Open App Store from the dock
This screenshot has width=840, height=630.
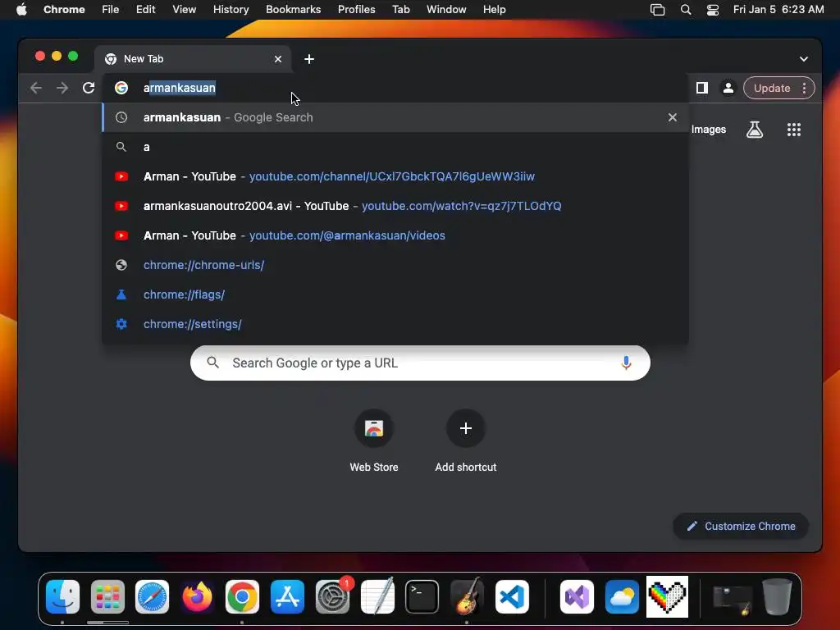tap(287, 596)
